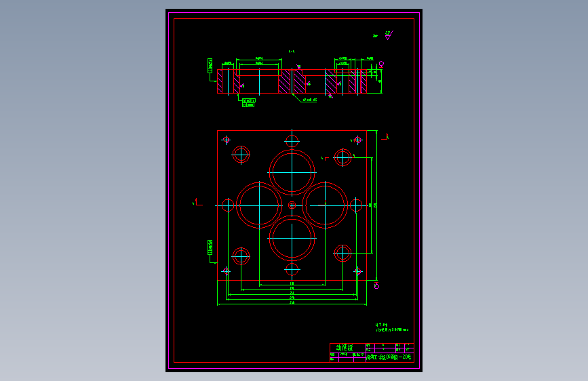Select the left large circular cavity
588x381 pixels.
259,205
